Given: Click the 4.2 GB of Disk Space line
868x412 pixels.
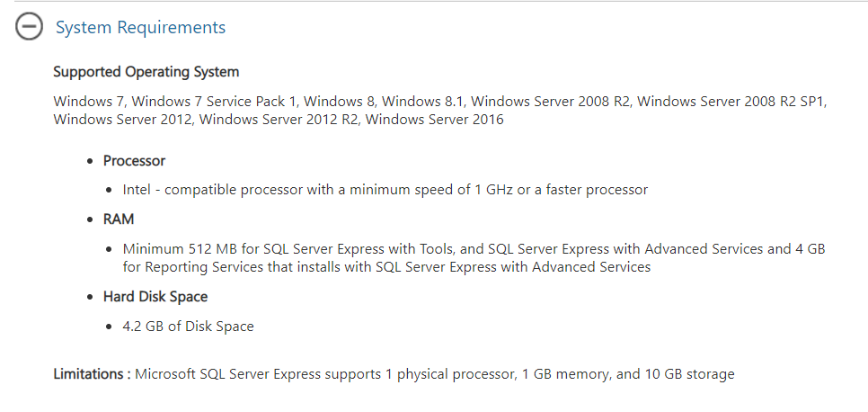Looking at the screenshot, I should 188,327.
